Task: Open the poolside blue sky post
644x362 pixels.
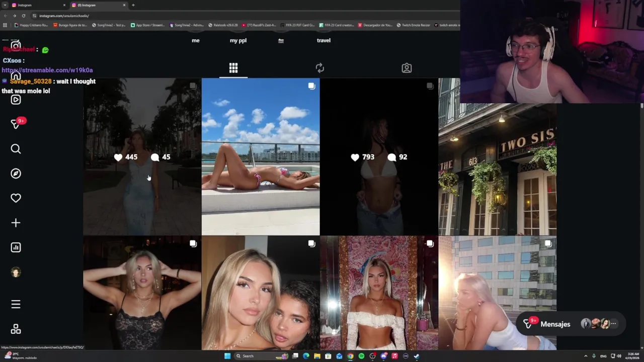Action: [261, 157]
